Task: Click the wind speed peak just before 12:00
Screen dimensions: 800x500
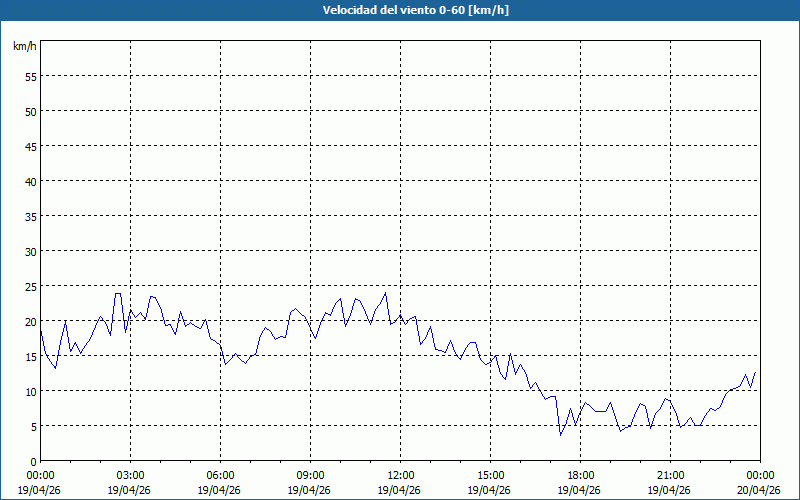Action: click(x=385, y=293)
